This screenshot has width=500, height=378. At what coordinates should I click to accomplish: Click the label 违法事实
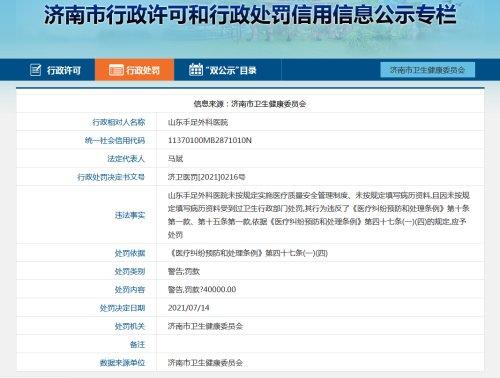[130, 215]
